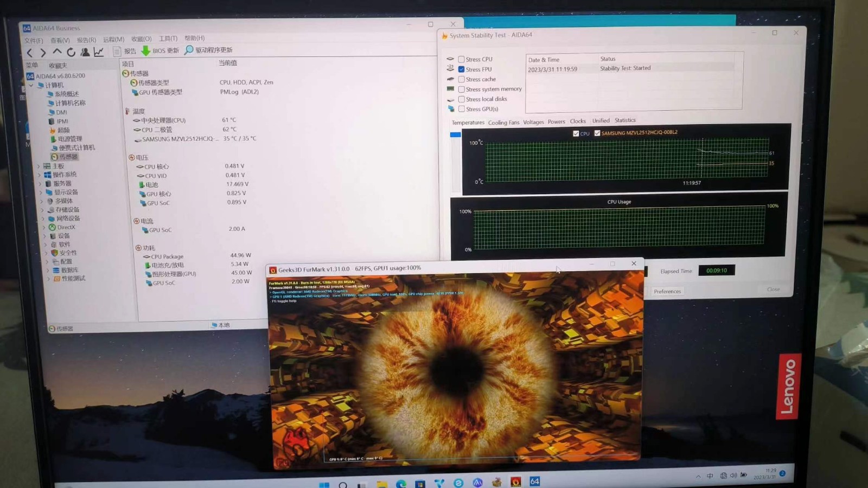Open the 查看(V) menu
The width and height of the screenshot is (868, 488).
pos(60,40)
